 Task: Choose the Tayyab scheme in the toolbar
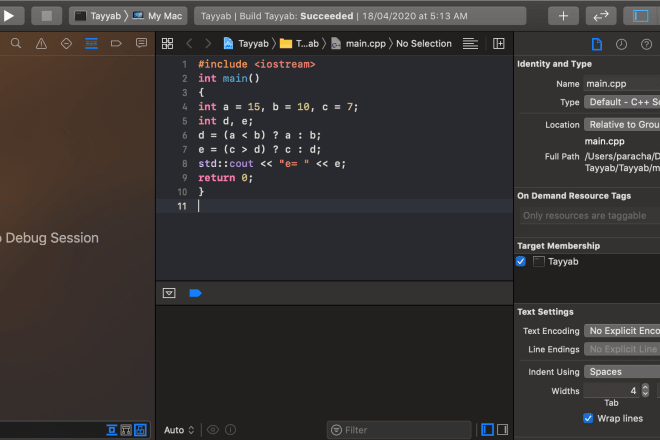pos(98,16)
